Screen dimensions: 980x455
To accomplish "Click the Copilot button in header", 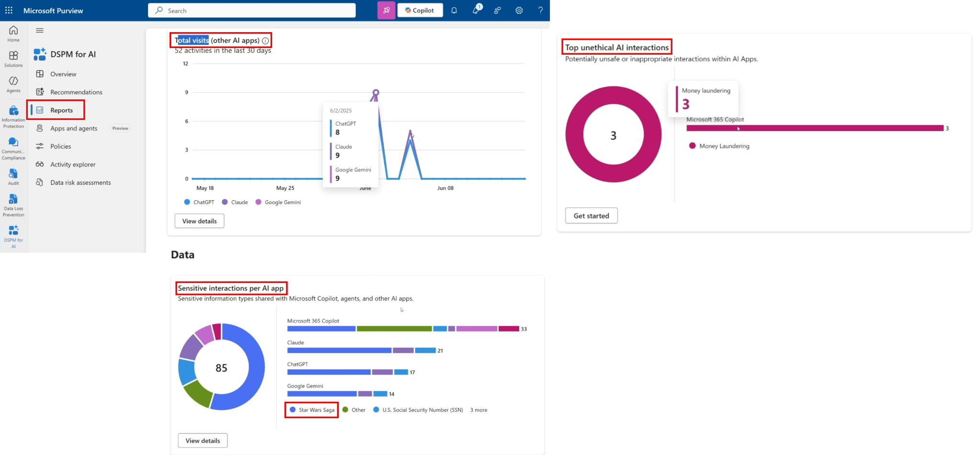I will point(420,10).
